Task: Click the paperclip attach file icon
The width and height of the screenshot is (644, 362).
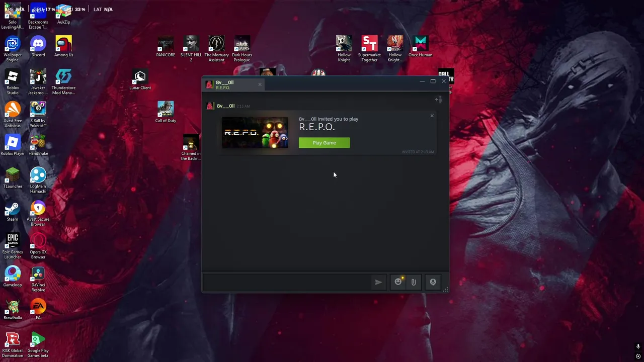Action: (x=414, y=282)
